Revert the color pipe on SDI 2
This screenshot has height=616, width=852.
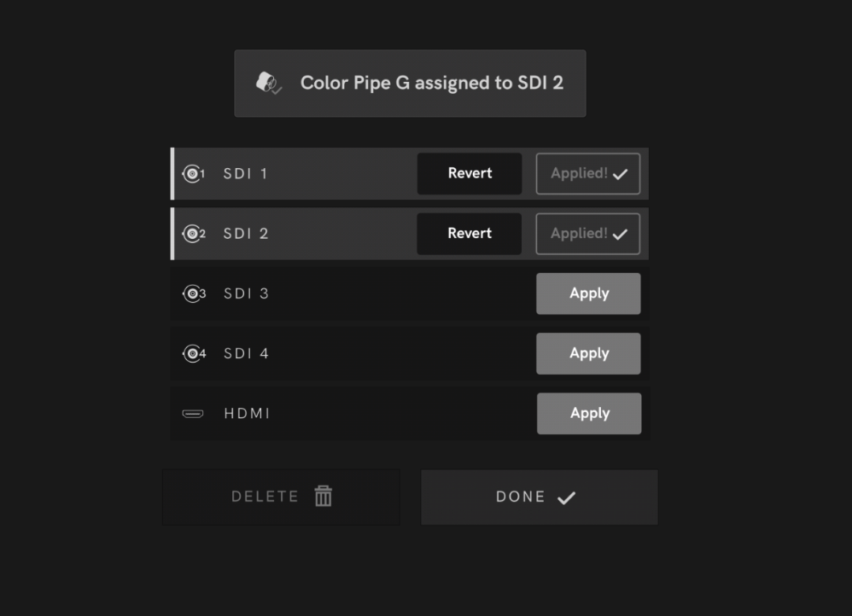470,234
